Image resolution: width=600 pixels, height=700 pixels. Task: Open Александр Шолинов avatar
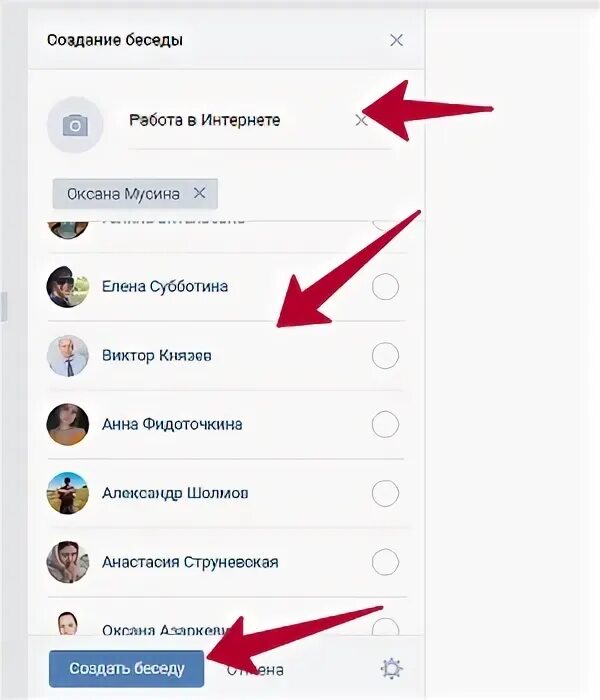click(68, 493)
